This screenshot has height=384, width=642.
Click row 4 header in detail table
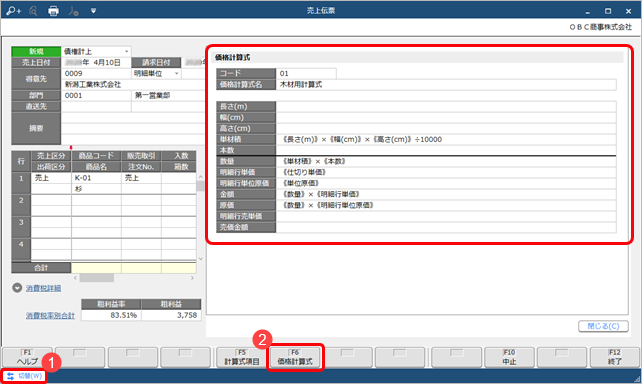coord(21,250)
